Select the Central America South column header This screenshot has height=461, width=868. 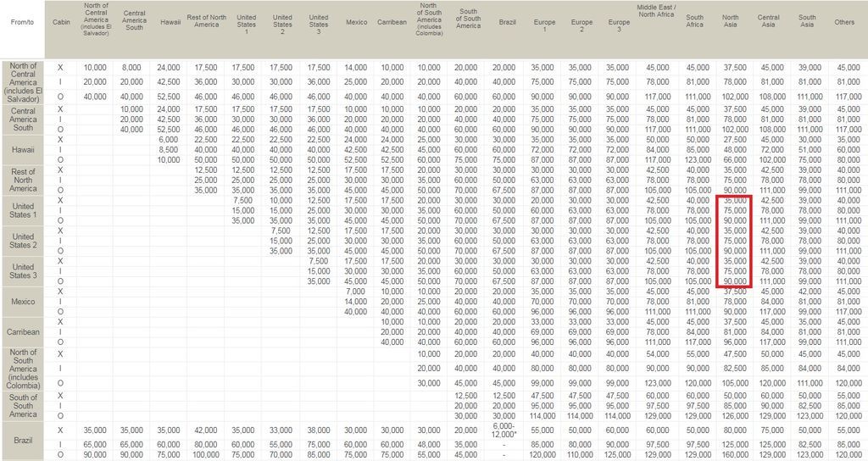coord(135,20)
